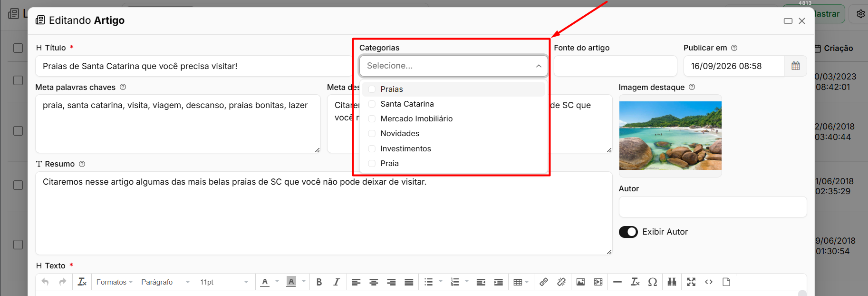Viewport: 868px width, 296px height.
Task: Turn off the Exibir Autor switch
Action: (628, 232)
